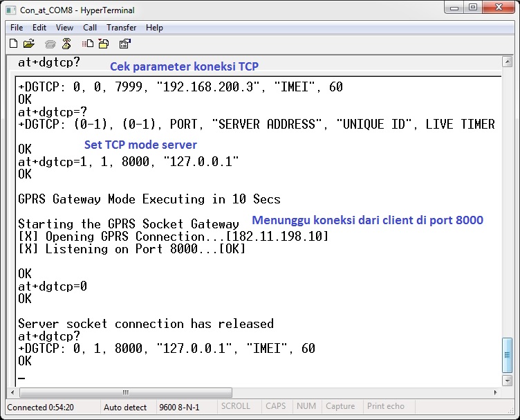The height and width of the screenshot is (420, 520).
Task: Click the vertical scrollbar up arrow
Action: tap(508, 63)
